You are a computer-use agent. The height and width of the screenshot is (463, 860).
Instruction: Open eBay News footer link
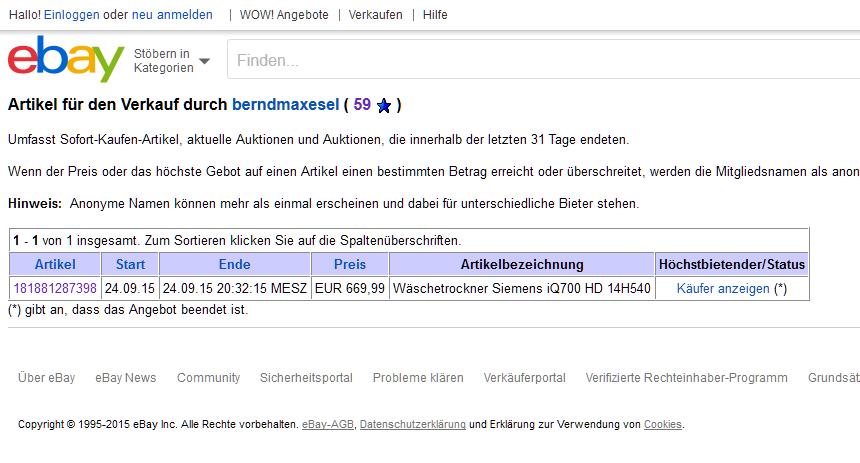pos(126,378)
